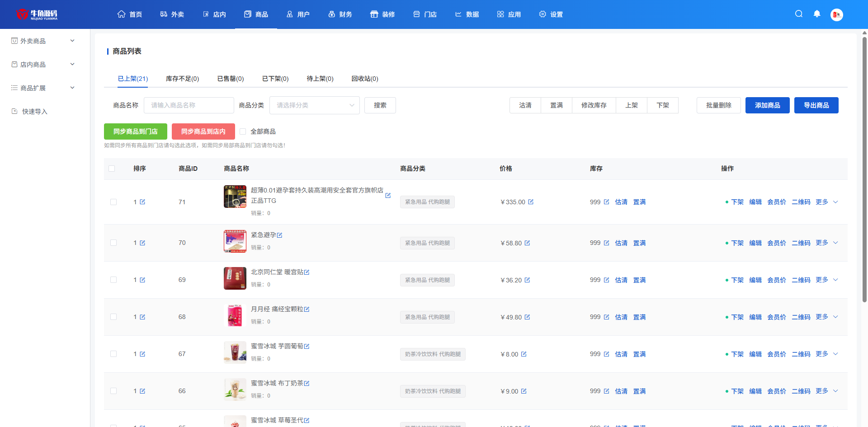The image size is (868, 427).
Task: Toggle select-all checkbox in table header
Action: 112,169
